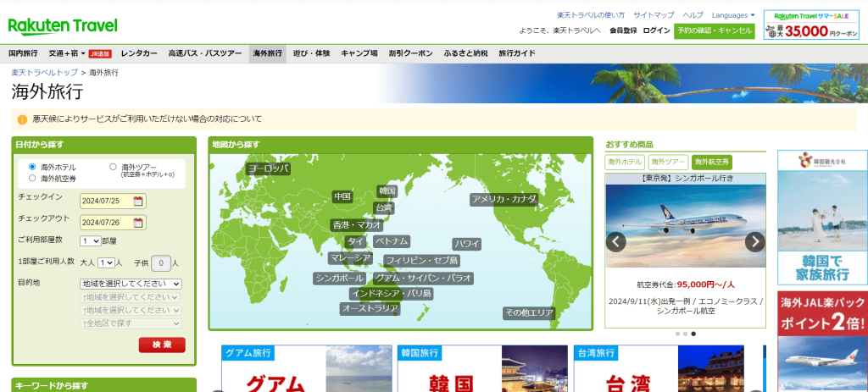Open the サイトマップ link

tap(654, 15)
